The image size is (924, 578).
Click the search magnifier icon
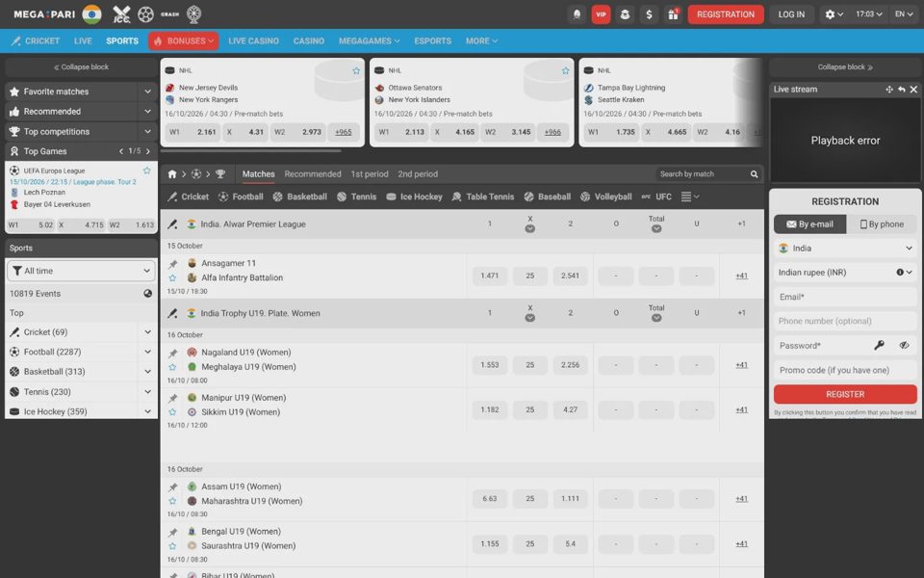tap(754, 174)
